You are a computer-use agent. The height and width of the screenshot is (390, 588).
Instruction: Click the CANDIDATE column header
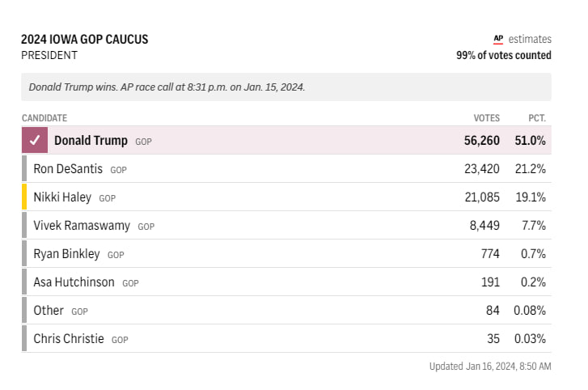(44, 118)
